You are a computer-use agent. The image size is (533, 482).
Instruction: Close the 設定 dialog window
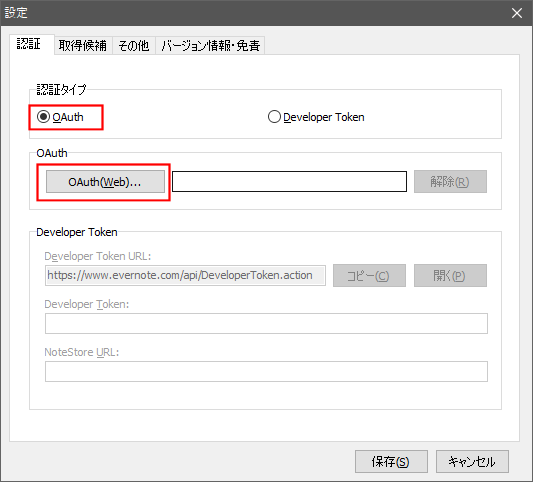point(517,13)
